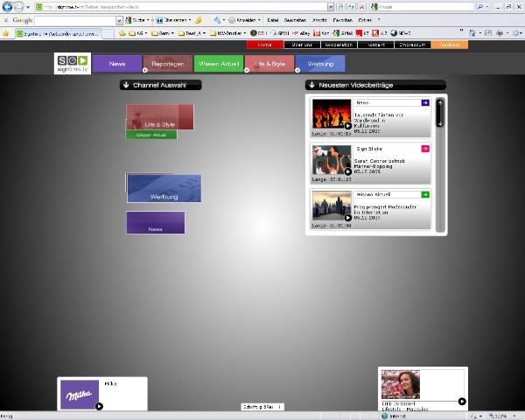Screen dimensions: 525x420
Task: Click the signtime.tv logo
Action: (x=73, y=63)
